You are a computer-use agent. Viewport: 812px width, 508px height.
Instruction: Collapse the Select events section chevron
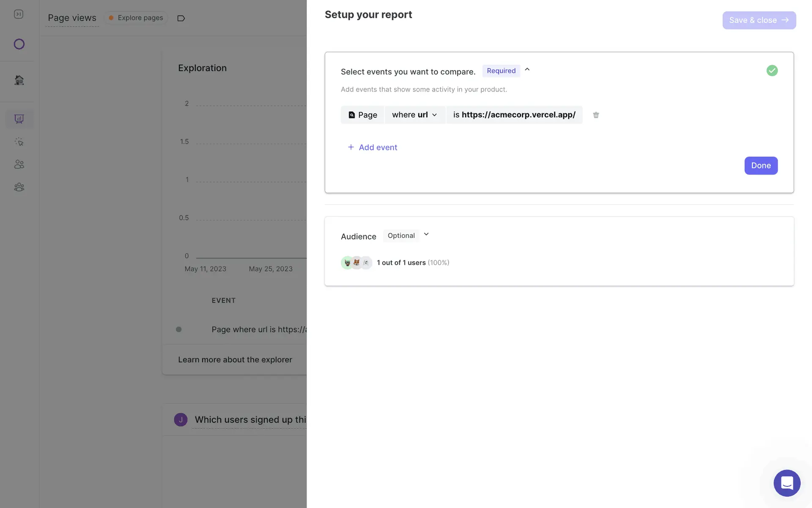[527, 69]
